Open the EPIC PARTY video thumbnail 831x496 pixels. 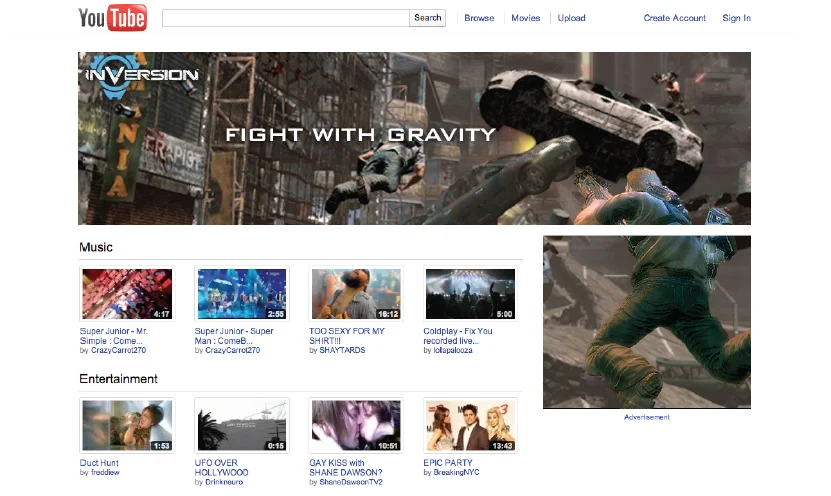471,426
